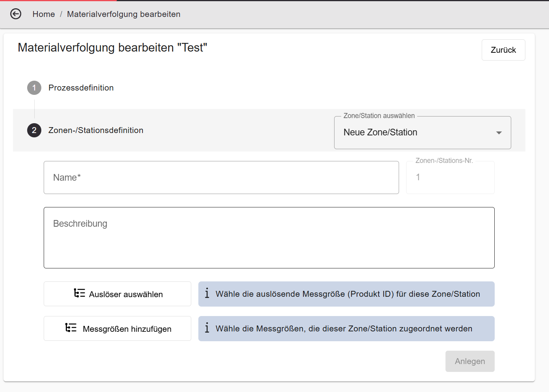Click the Anlegen button

pos(470,361)
